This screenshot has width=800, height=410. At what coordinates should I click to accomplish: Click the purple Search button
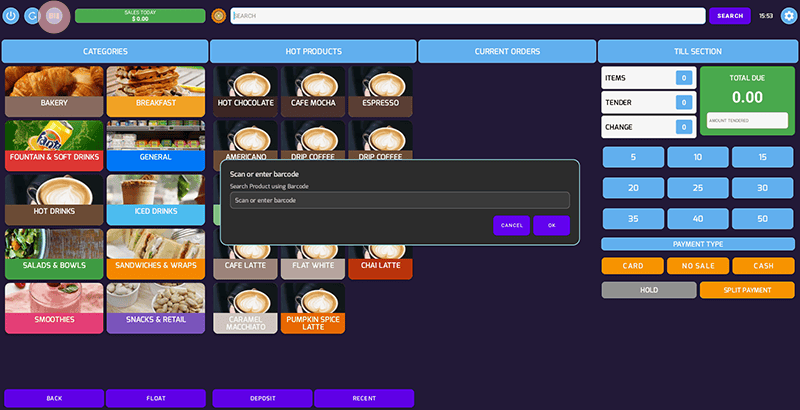[x=730, y=16]
